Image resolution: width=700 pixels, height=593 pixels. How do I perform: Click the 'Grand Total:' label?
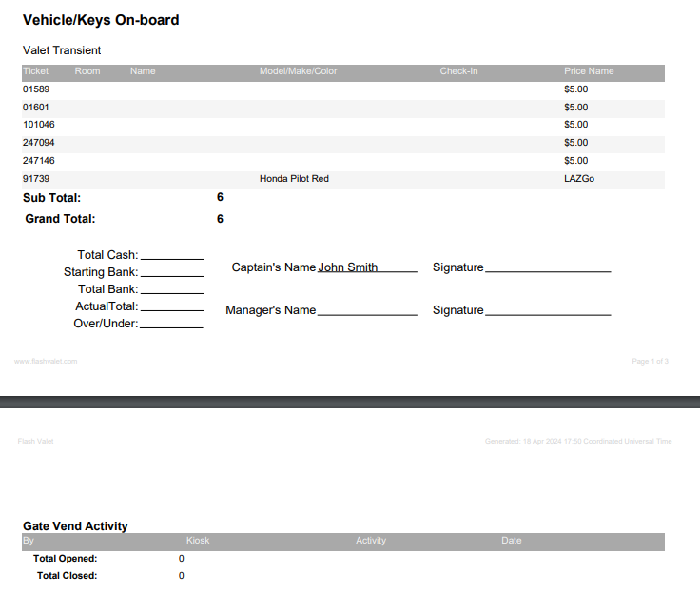(60, 219)
